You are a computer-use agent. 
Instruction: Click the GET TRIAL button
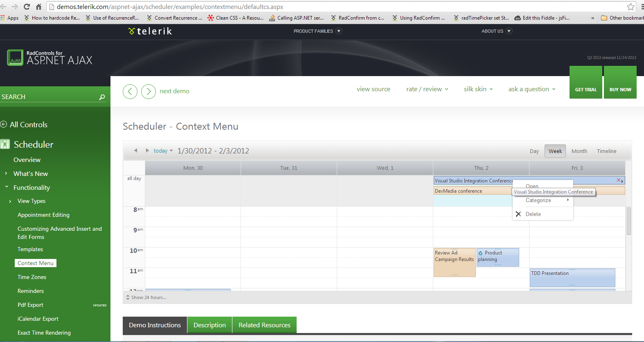[x=586, y=82]
